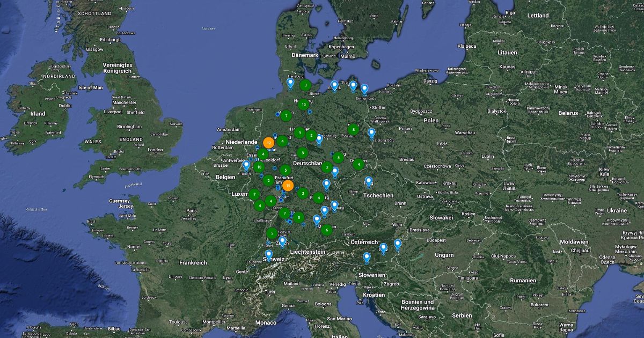Screen dimensions: 644x338
Task: Expand the green cluster of 7 near Luxembourg
Action: [254, 194]
